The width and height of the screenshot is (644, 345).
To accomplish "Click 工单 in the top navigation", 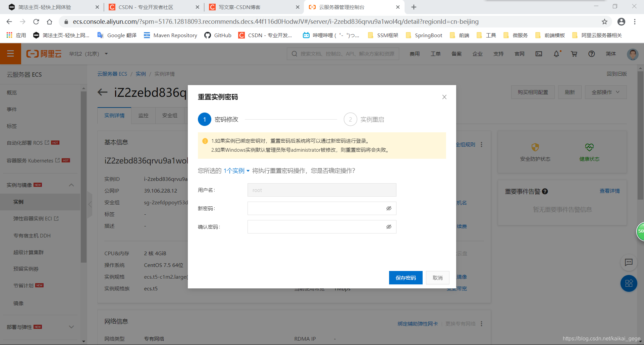I will click(x=435, y=54).
